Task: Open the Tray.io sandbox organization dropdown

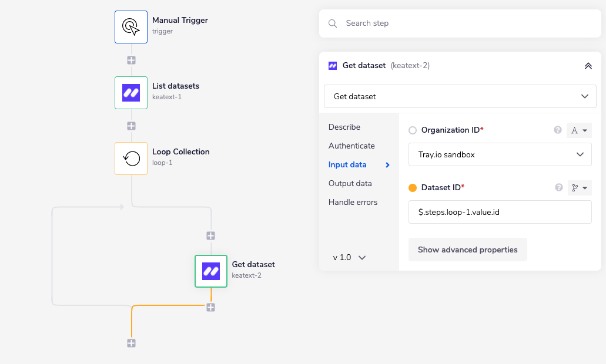Action: [500, 155]
